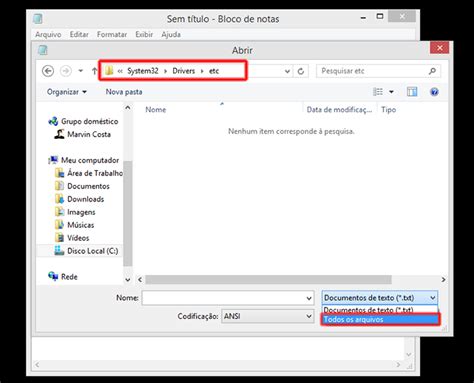Click navigation pane scroll up arrow
This screenshot has height=383, width=474.
[x=128, y=108]
